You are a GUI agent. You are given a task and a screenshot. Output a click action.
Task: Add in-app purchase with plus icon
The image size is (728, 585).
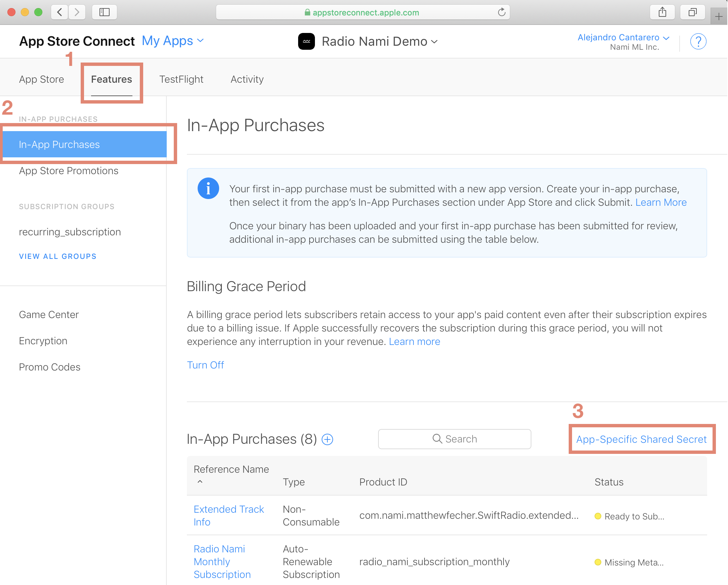click(327, 439)
